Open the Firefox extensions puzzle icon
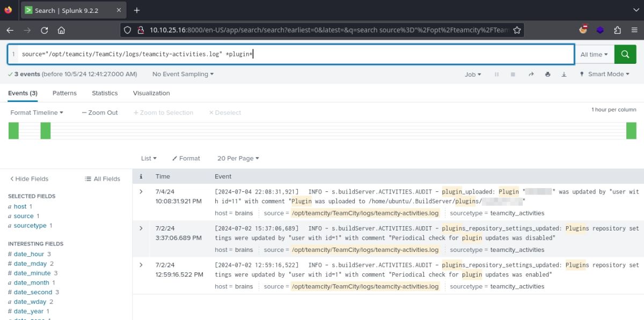This screenshot has width=644, height=320. point(617,31)
